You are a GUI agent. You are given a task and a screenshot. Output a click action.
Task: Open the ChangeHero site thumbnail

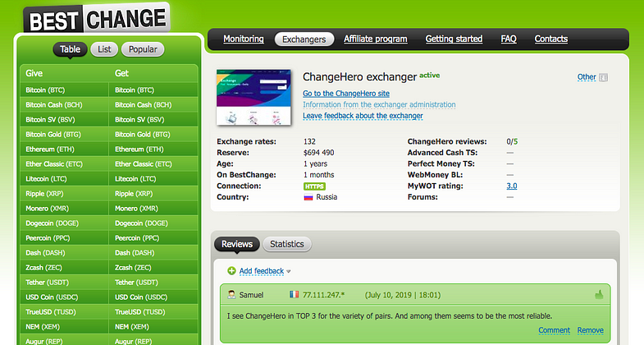(x=253, y=97)
